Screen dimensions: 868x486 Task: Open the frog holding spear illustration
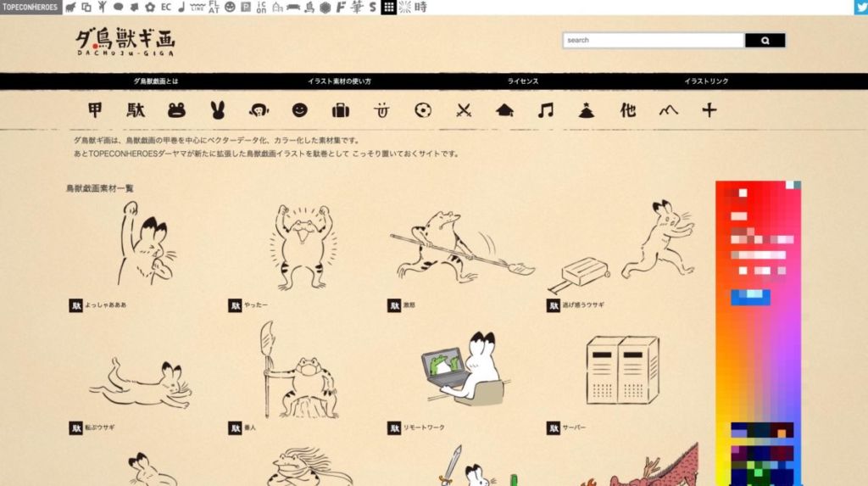click(x=299, y=370)
